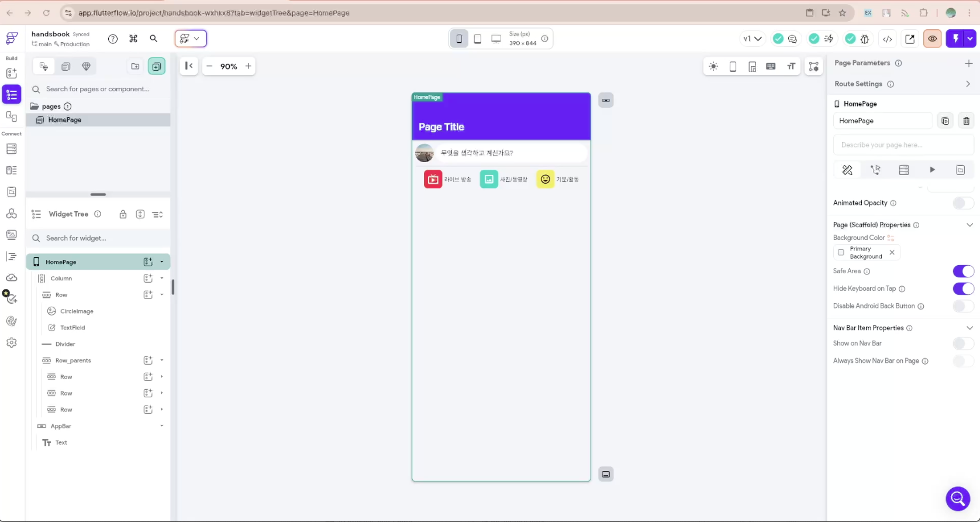Image resolution: width=980 pixels, height=522 pixels.
Task: Open the debug bug icon
Action: [865, 39]
